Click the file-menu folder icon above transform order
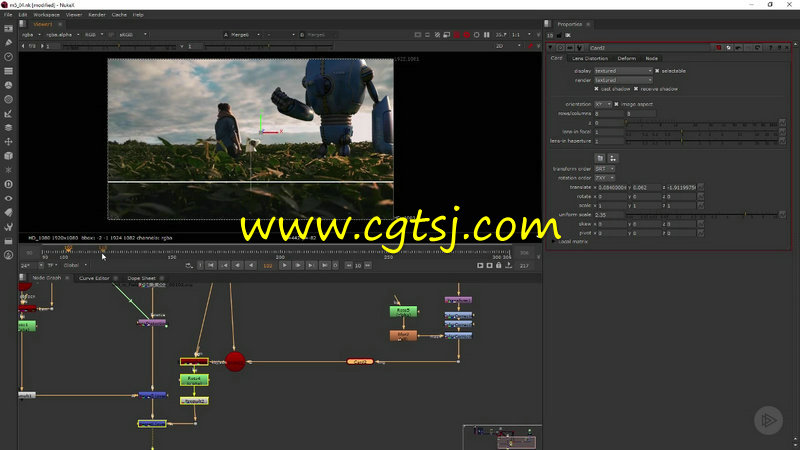The width and height of the screenshot is (800, 450). [x=600, y=158]
